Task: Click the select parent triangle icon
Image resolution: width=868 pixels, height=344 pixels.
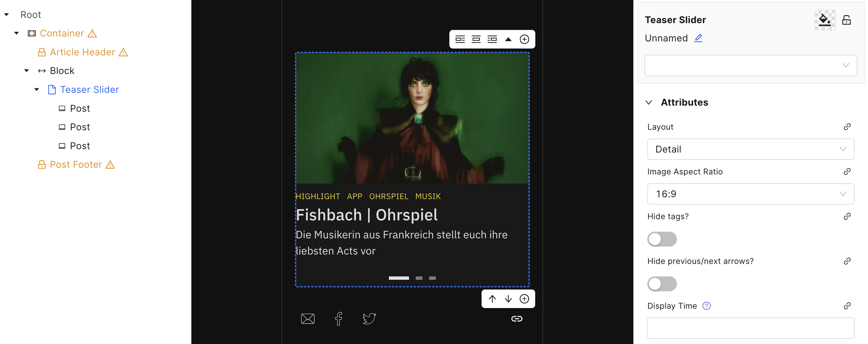Action: (508, 39)
